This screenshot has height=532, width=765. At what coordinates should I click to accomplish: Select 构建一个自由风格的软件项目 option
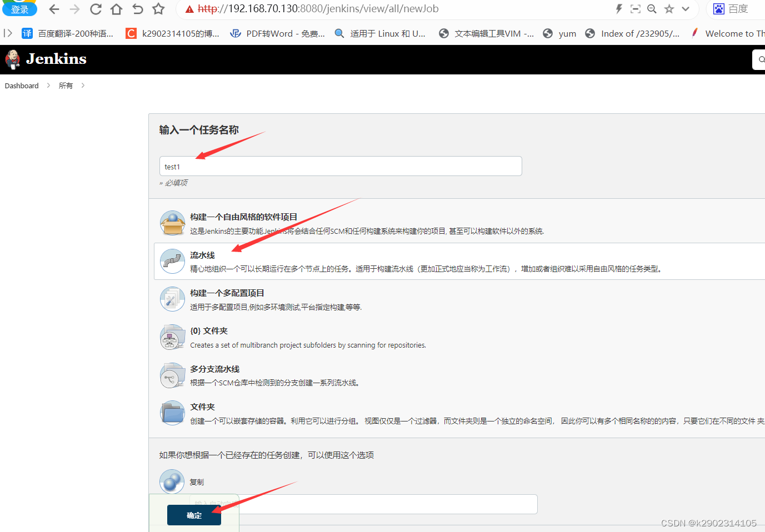coord(243,217)
